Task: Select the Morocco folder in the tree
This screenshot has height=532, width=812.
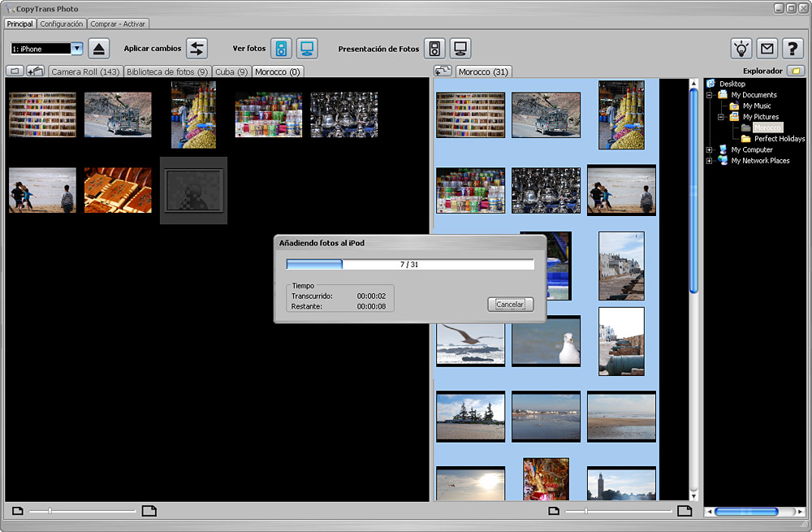Action: pyautogui.click(x=767, y=128)
